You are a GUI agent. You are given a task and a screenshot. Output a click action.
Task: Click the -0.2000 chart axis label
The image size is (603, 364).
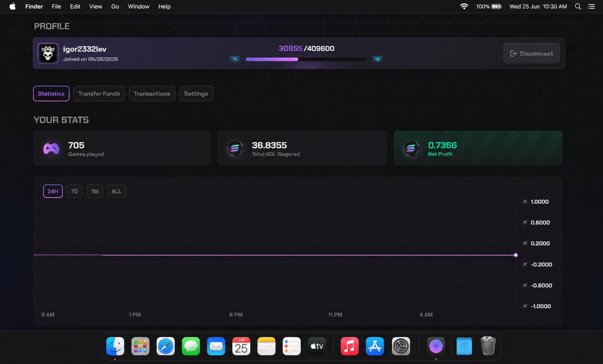tap(541, 265)
